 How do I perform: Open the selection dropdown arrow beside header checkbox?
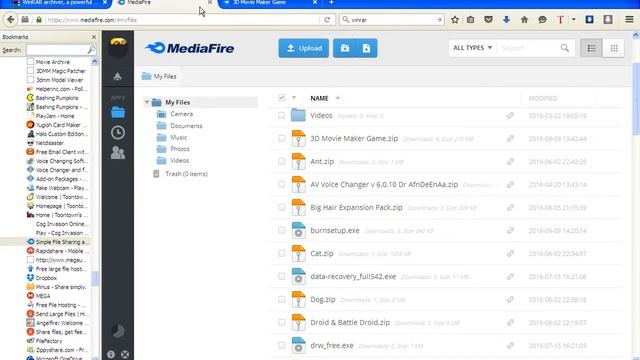point(294,98)
